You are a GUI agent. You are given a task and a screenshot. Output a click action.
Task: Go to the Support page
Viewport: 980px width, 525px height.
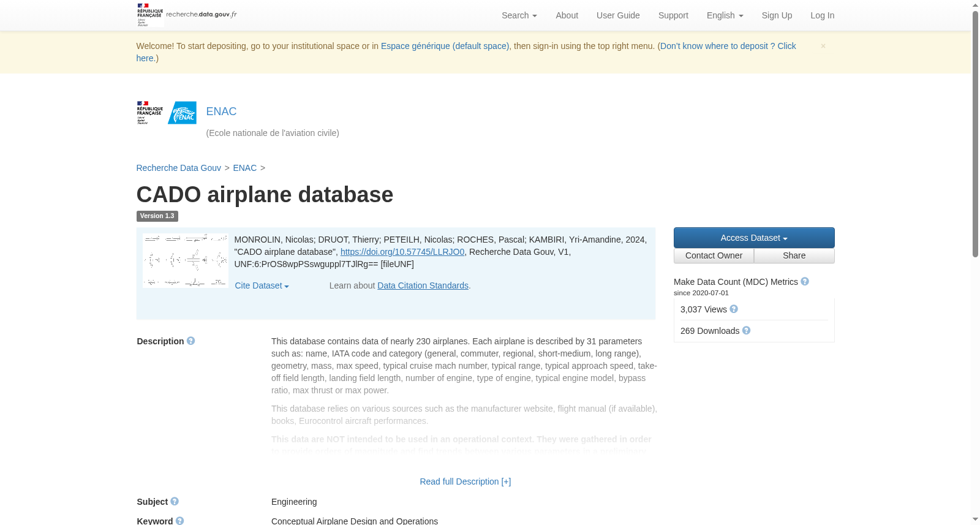click(x=673, y=15)
